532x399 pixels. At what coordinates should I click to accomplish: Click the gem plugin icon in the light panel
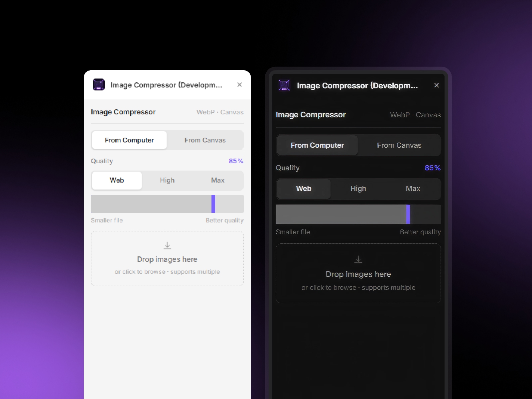click(x=98, y=85)
